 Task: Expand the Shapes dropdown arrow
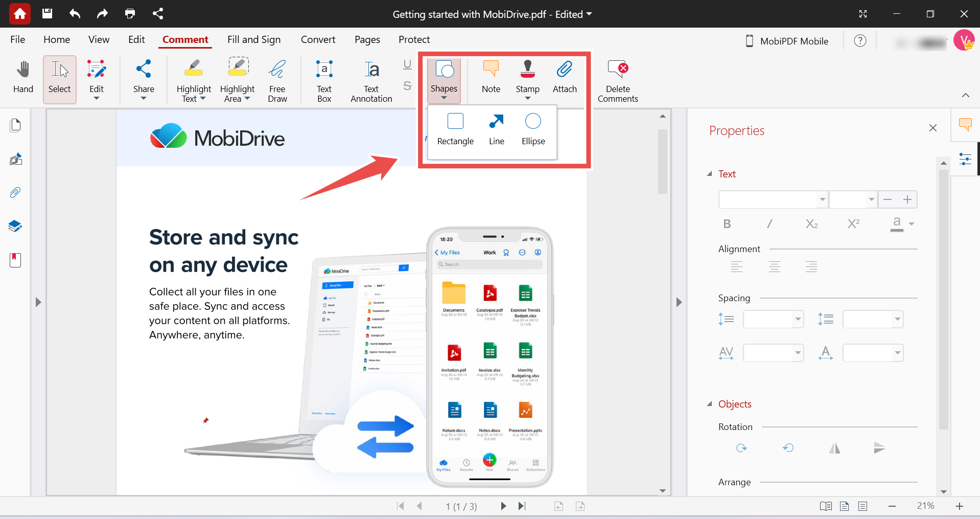(x=444, y=98)
